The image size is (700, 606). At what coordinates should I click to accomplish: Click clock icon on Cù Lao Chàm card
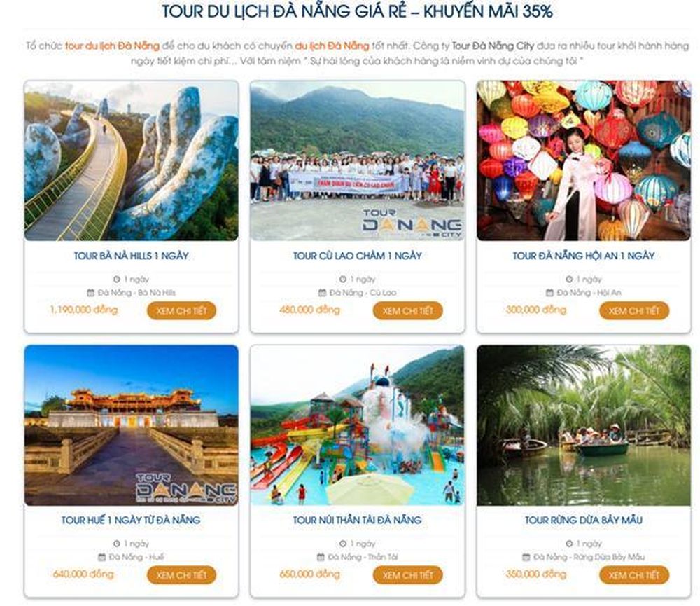(343, 280)
